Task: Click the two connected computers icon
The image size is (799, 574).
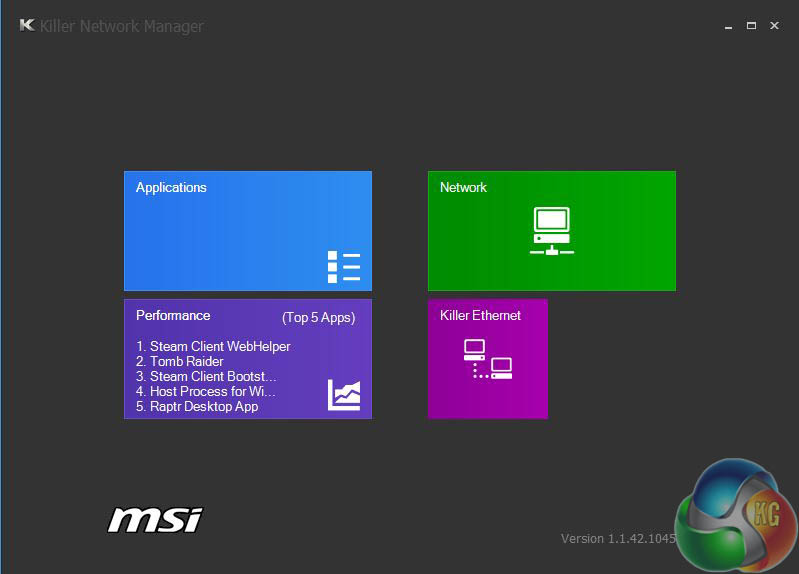Action: tap(488, 359)
